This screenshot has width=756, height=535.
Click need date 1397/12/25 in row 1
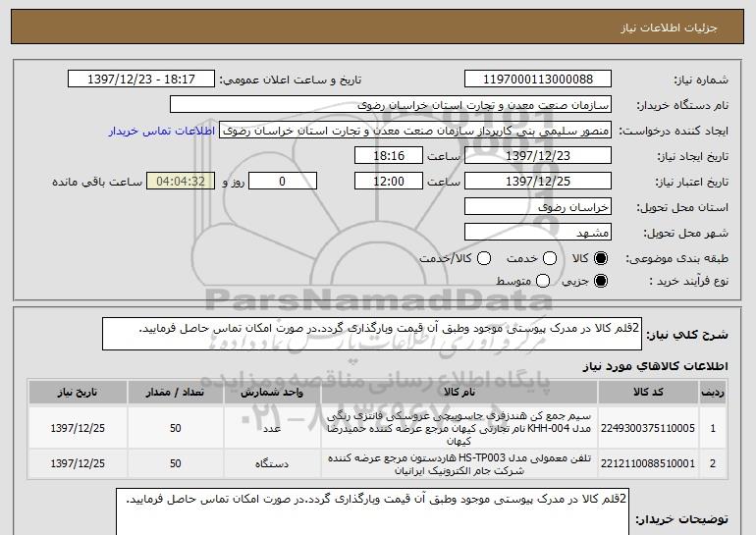coord(78,428)
